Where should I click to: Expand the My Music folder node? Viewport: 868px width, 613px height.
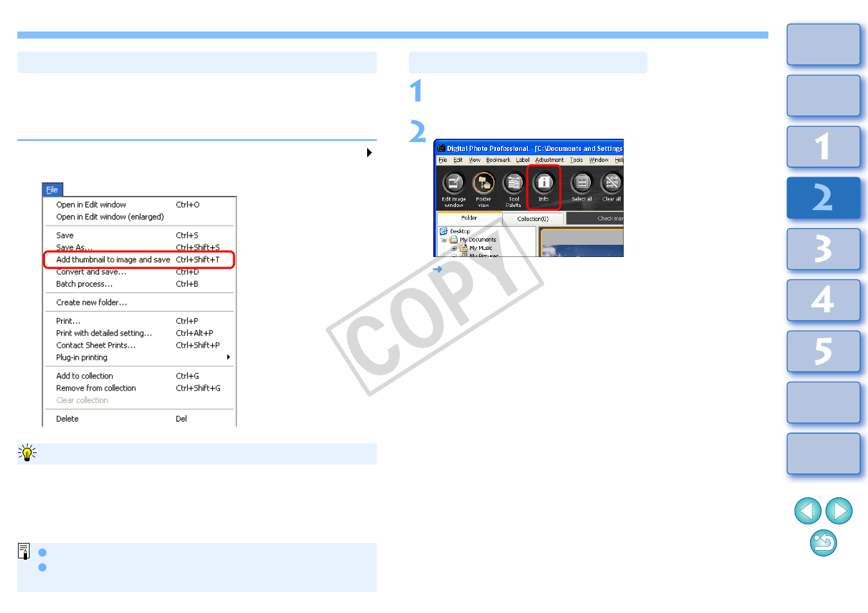click(454, 248)
